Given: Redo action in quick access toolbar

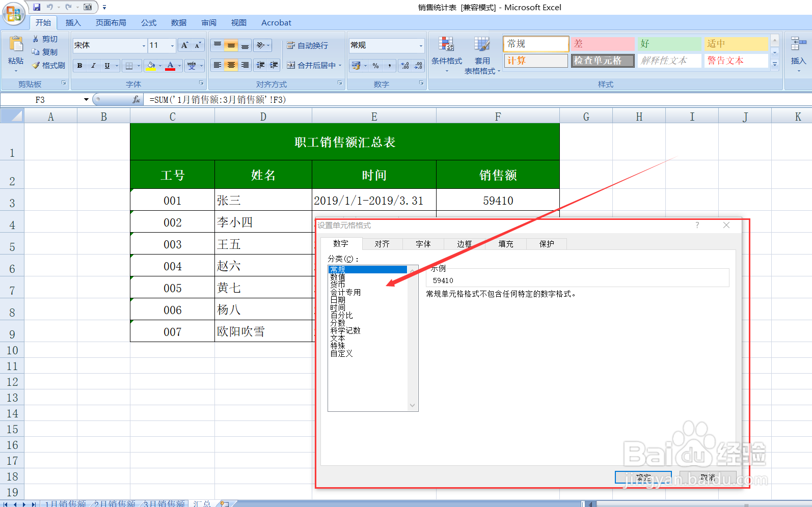Looking at the screenshot, I should (68, 7).
